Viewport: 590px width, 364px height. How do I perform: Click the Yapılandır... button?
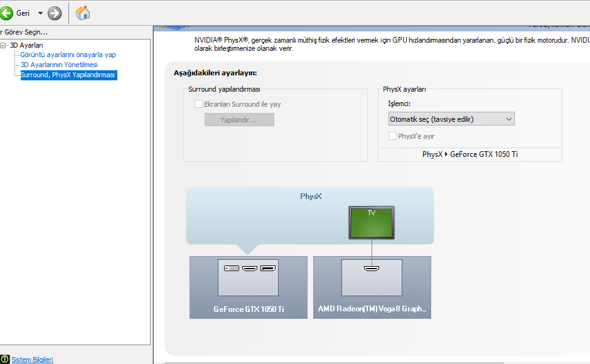pyautogui.click(x=239, y=120)
